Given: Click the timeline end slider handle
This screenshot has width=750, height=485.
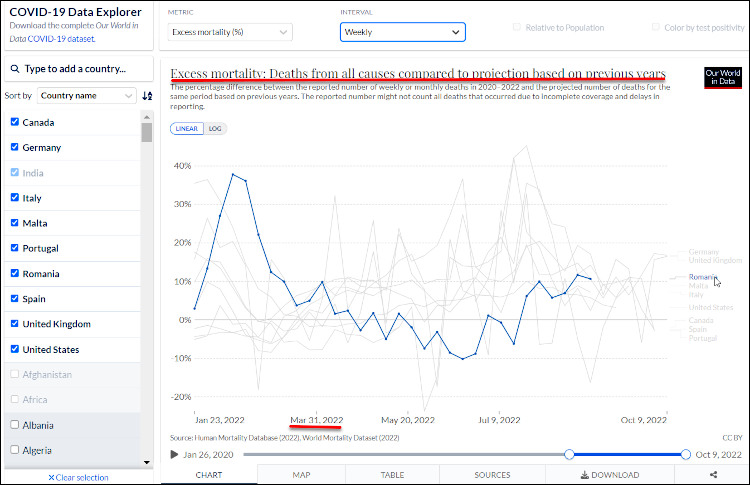Looking at the screenshot, I should coord(685,454).
